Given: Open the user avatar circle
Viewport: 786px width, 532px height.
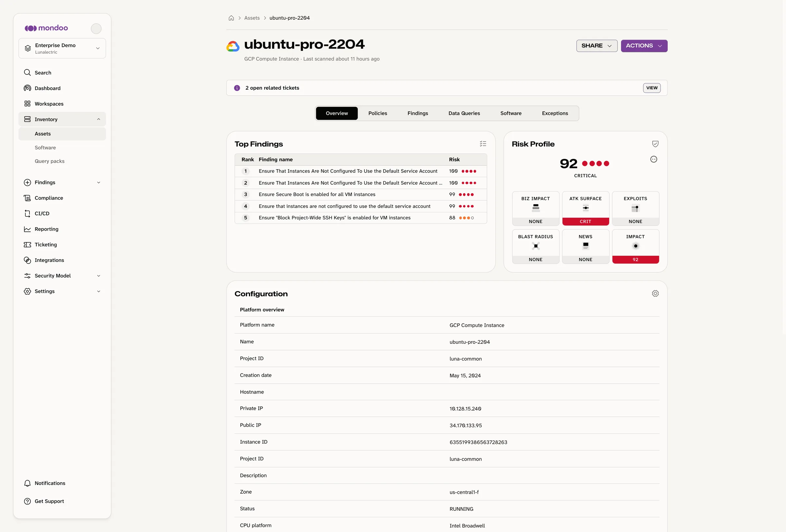Looking at the screenshot, I should coord(96,28).
